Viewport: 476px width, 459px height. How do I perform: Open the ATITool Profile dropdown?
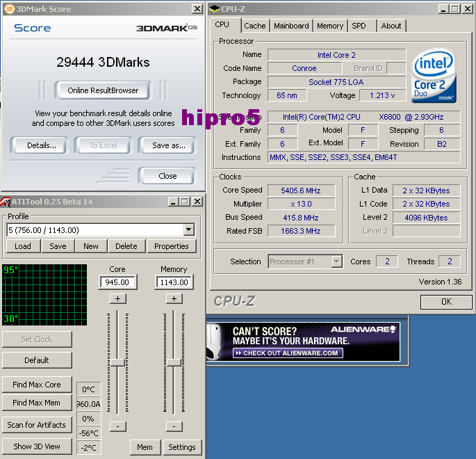(189, 230)
